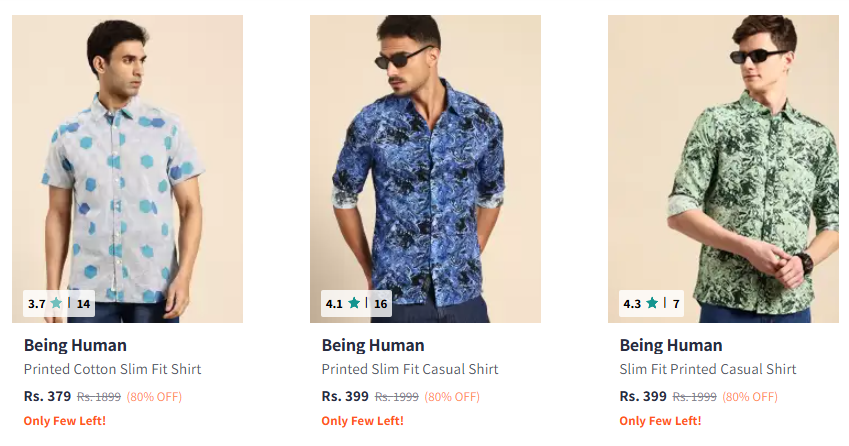Screen dimensions: 849x446
Task: Click the star icon beside the 4.1 rating
Action: click(x=354, y=303)
